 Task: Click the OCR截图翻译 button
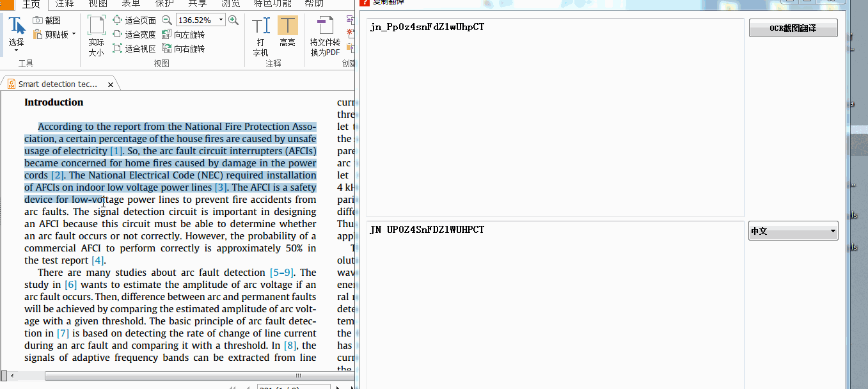(x=793, y=28)
